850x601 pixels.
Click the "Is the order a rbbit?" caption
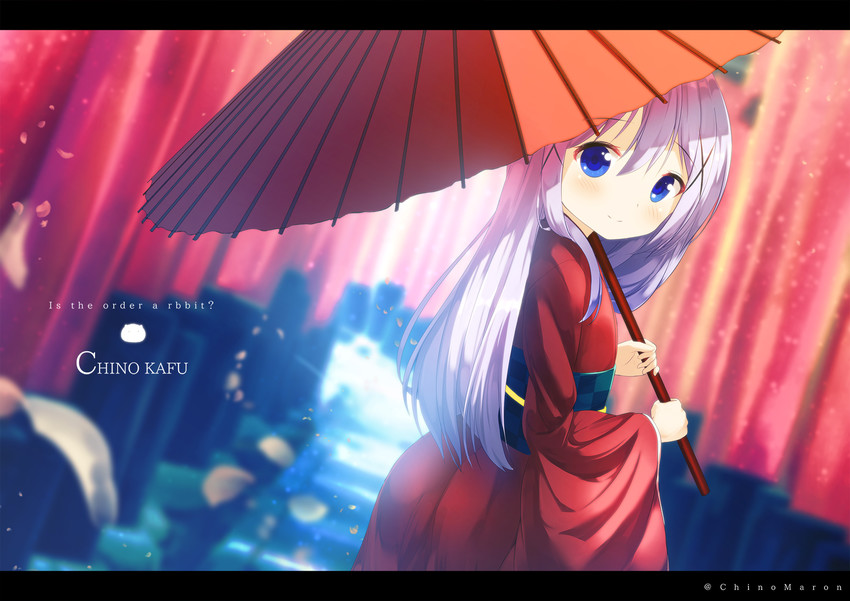tap(132, 306)
